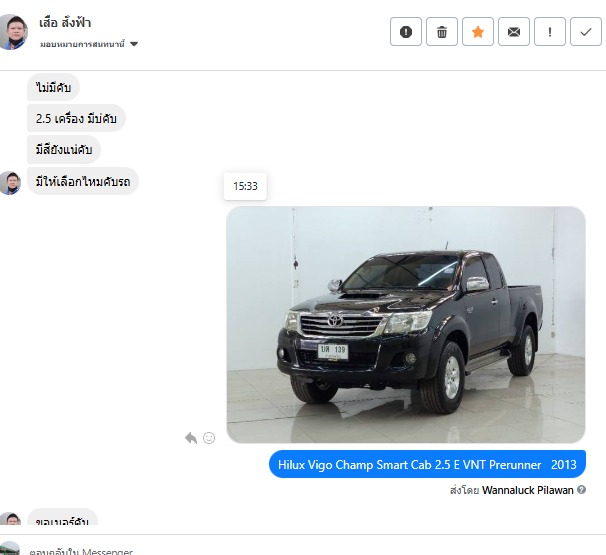Add emoji reaction to the photo
Image resolution: width=606 pixels, height=555 pixels.
coord(209,438)
